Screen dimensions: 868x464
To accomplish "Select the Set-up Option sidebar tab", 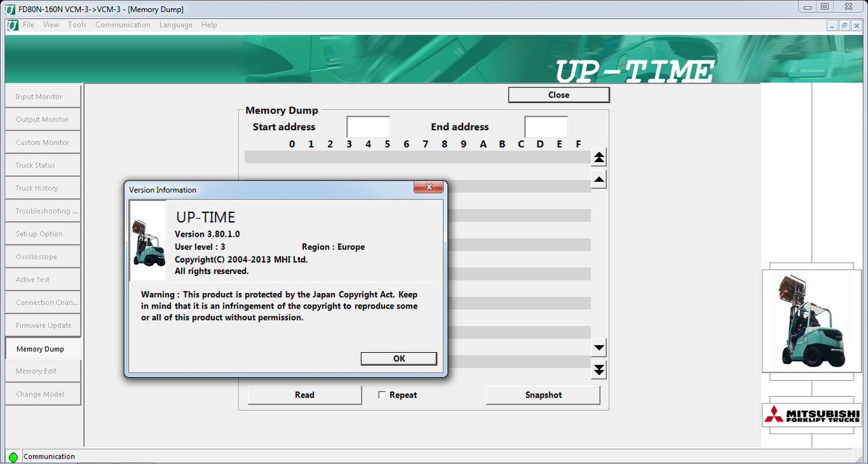I will 43,234.
